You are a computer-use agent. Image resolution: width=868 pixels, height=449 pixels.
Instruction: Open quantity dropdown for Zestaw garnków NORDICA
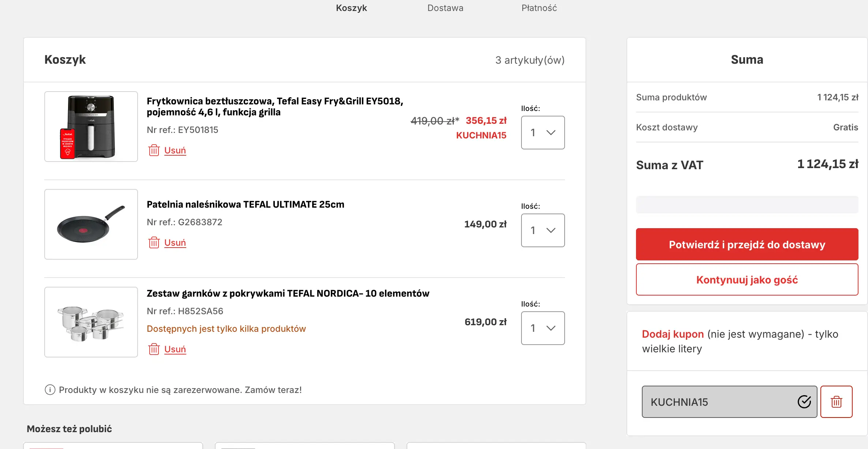(543, 328)
